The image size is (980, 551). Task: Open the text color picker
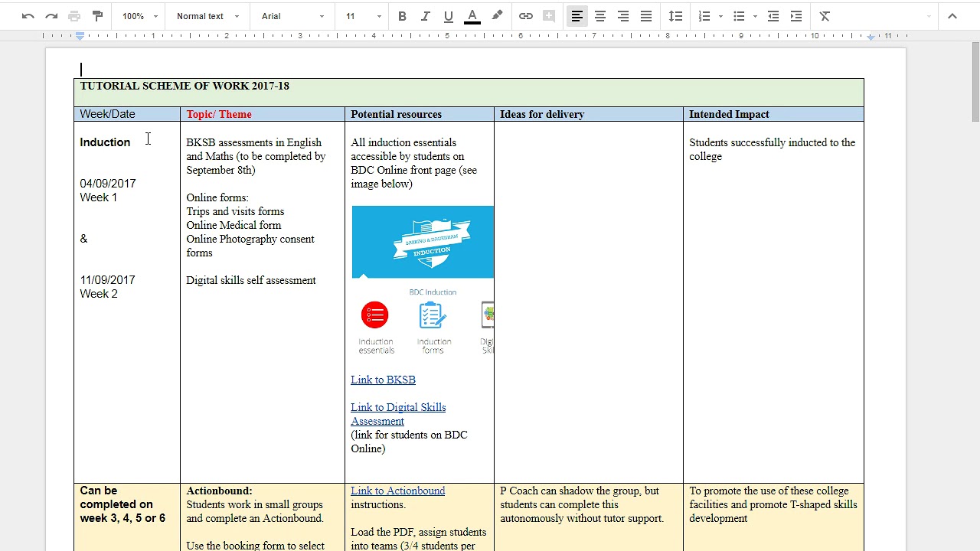[472, 16]
